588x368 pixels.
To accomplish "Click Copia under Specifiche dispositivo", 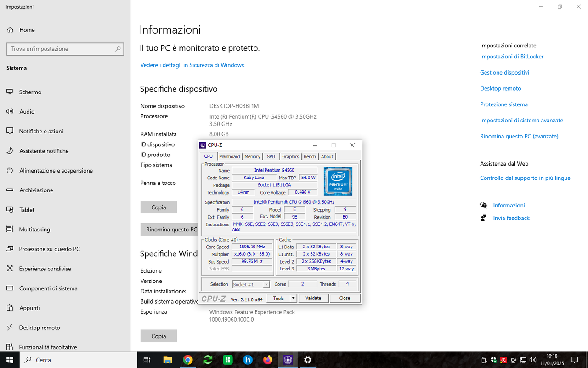I will pyautogui.click(x=158, y=207).
